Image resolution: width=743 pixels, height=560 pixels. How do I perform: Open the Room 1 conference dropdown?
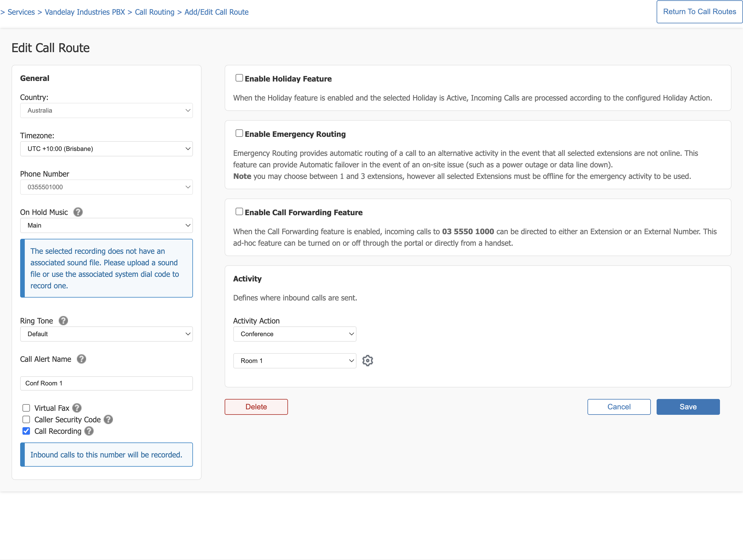[295, 360]
